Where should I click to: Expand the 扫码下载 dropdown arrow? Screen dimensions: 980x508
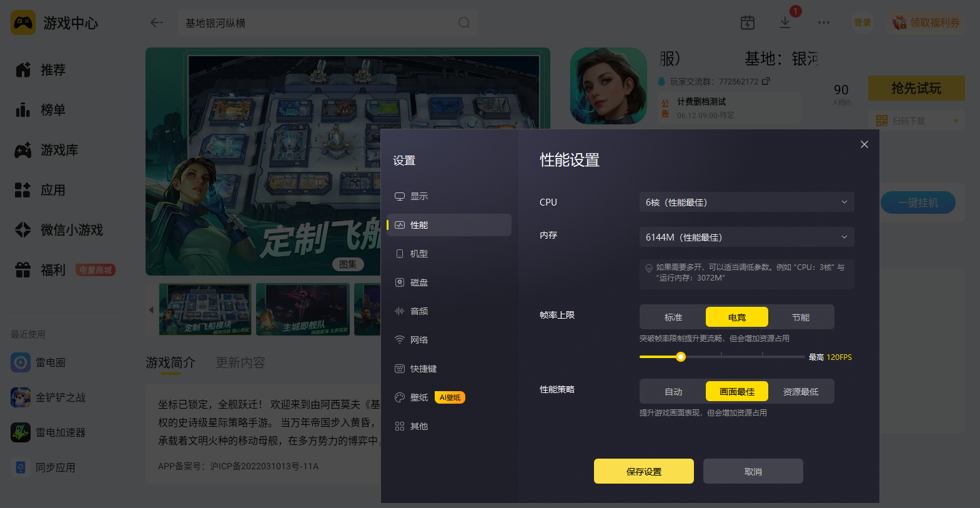[x=956, y=121]
